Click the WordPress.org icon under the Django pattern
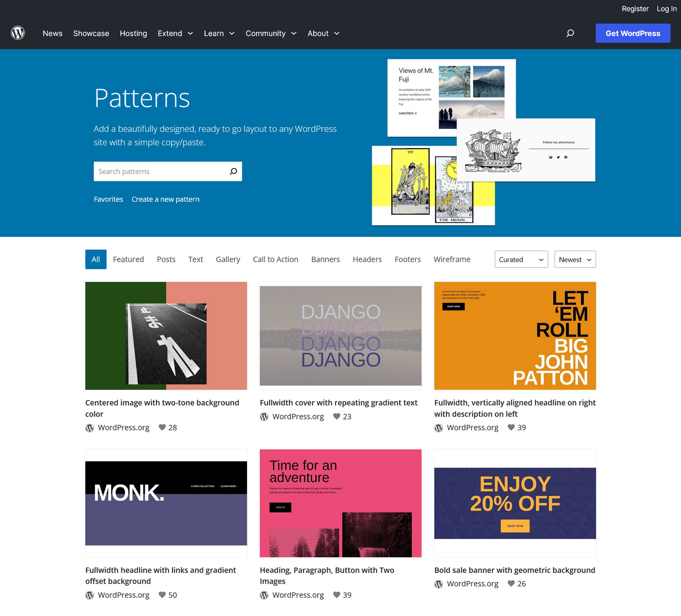The image size is (681, 616). (264, 417)
